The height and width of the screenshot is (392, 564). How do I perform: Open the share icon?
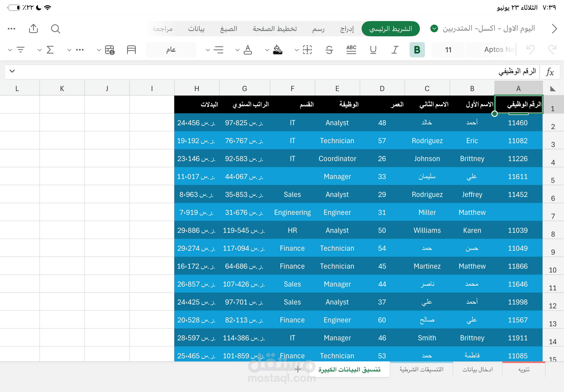click(x=33, y=28)
